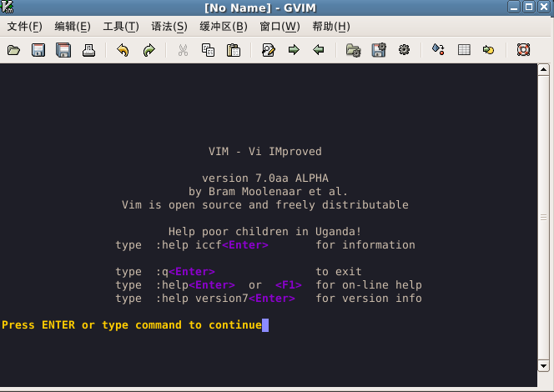Find next with the right green arrow

click(x=294, y=50)
